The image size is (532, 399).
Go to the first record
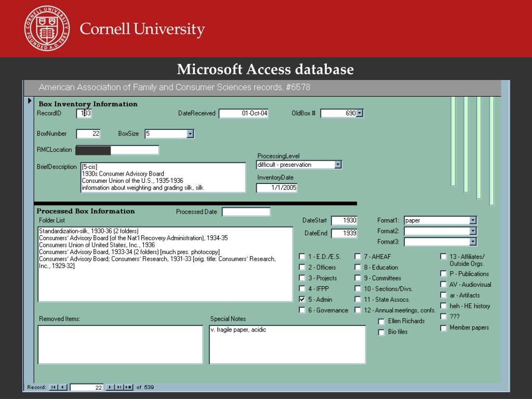point(54,387)
